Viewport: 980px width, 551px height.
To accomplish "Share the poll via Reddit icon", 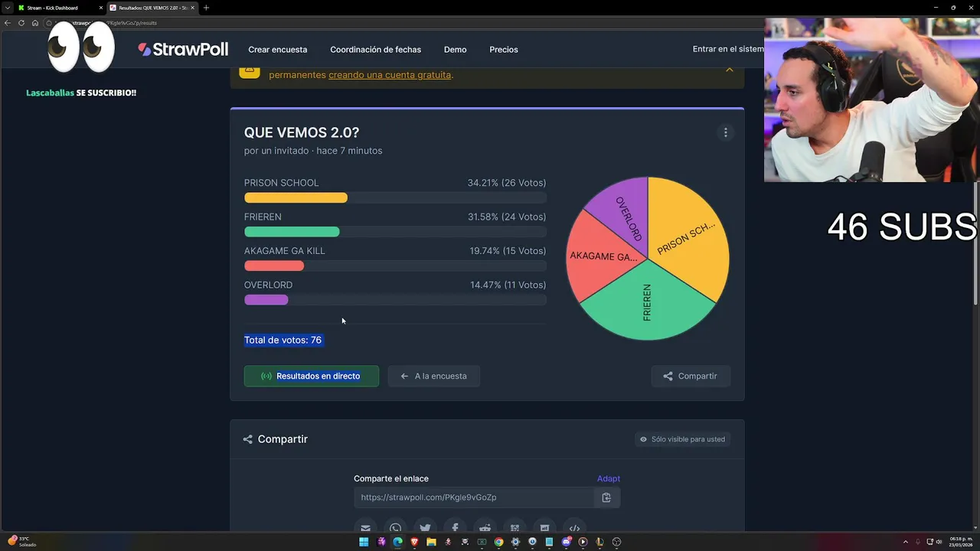I will click(485, 527).
